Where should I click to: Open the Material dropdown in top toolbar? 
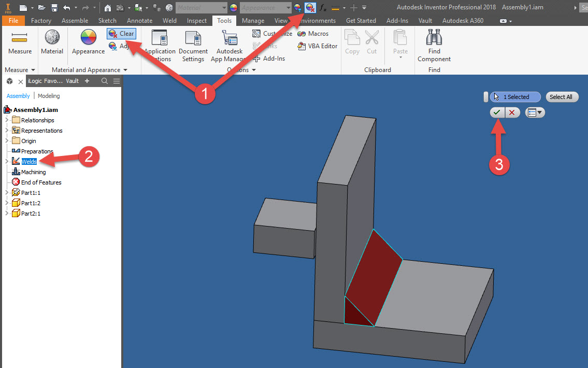224,7
